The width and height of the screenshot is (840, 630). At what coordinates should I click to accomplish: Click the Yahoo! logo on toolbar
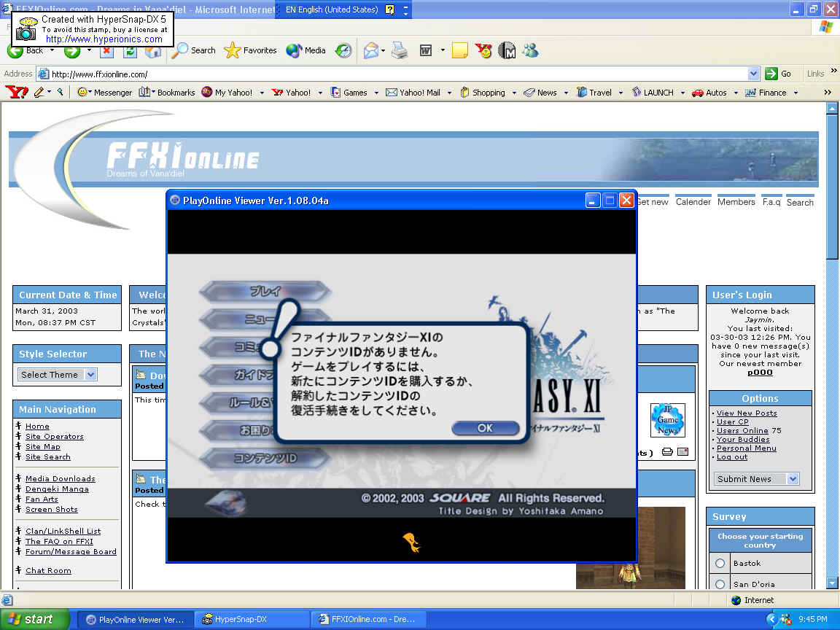[x=16, y=93]
